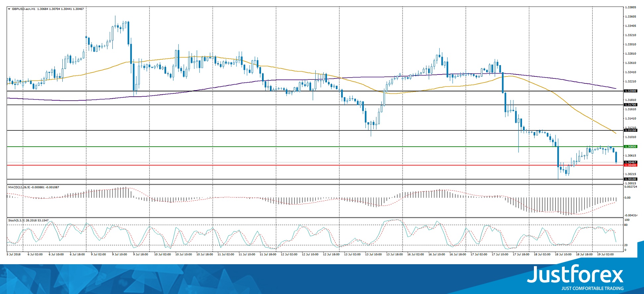Image resolution: width=644 pixels, height=294 pixels.
Task: Click the 16 Jul 10:00 time label
Action: (437, 255)
